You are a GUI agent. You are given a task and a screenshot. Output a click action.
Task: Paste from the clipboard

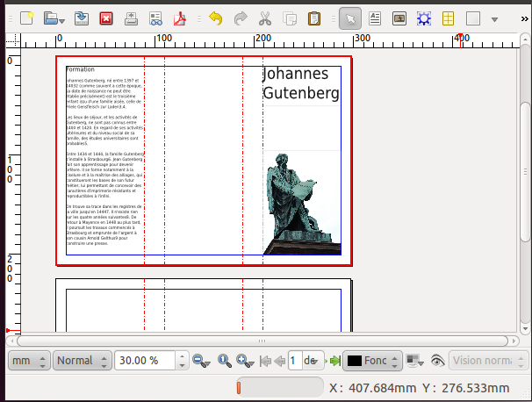314,18
